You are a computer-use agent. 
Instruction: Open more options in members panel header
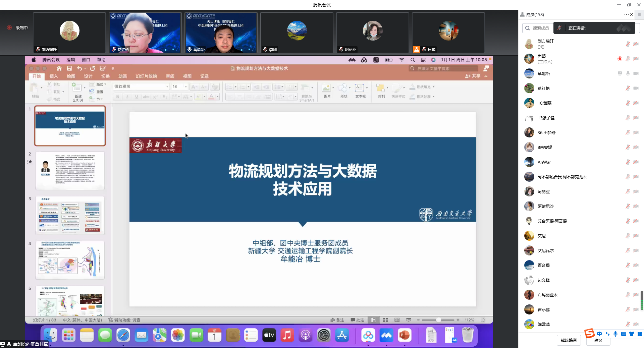pyautogui.click(x=626, y=14)
